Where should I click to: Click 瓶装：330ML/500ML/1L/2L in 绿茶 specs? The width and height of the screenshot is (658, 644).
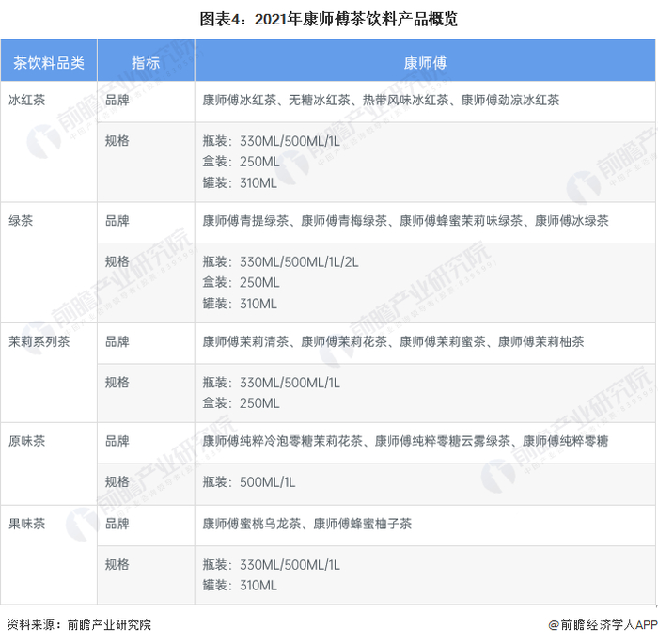280,261
